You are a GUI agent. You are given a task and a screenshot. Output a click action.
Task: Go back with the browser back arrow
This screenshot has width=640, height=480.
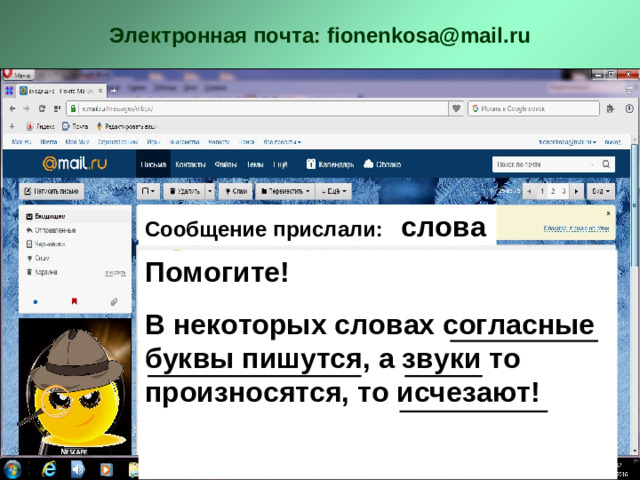[13, 109]
